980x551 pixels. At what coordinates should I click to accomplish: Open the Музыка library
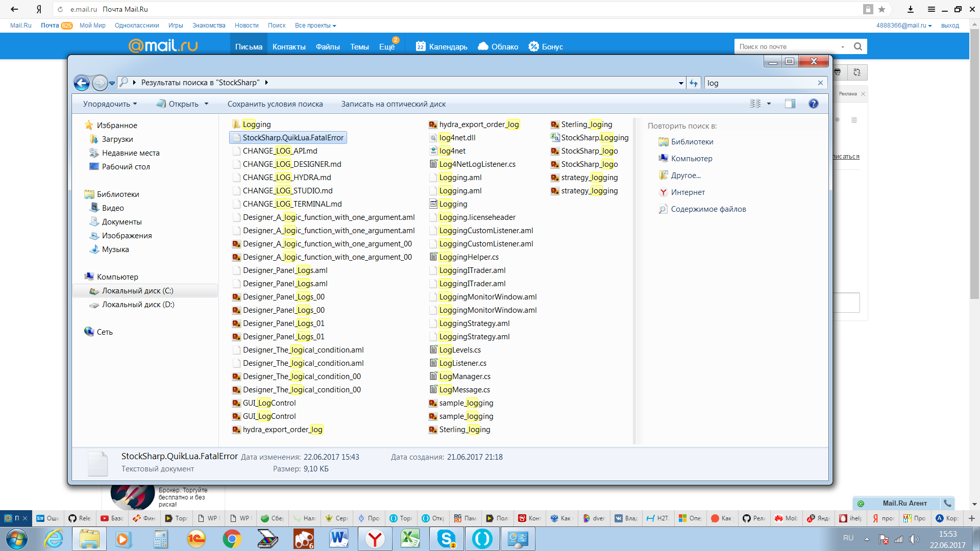coord(115,249)
